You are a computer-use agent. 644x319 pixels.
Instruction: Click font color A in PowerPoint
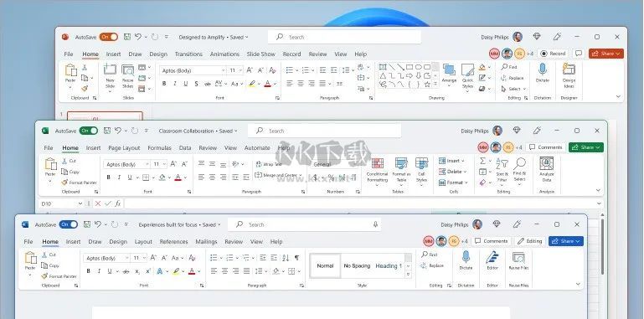coord(267,84)
